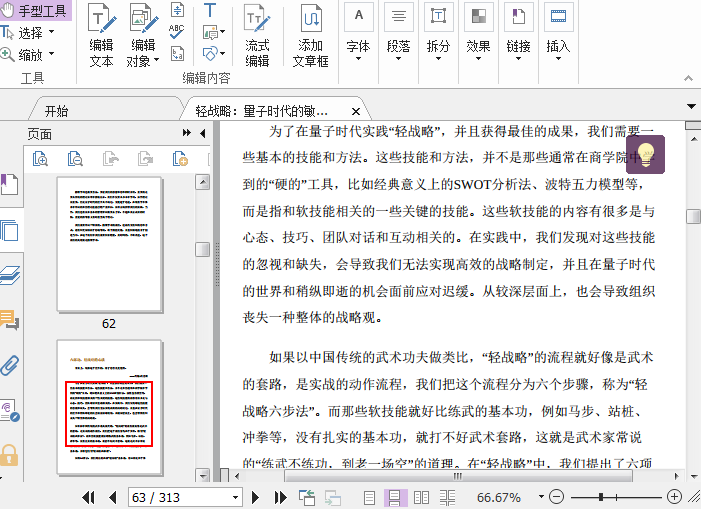Click Reflow Edit (流式编辑) tool
701x509 pixels.
click(x=257, y=35)
